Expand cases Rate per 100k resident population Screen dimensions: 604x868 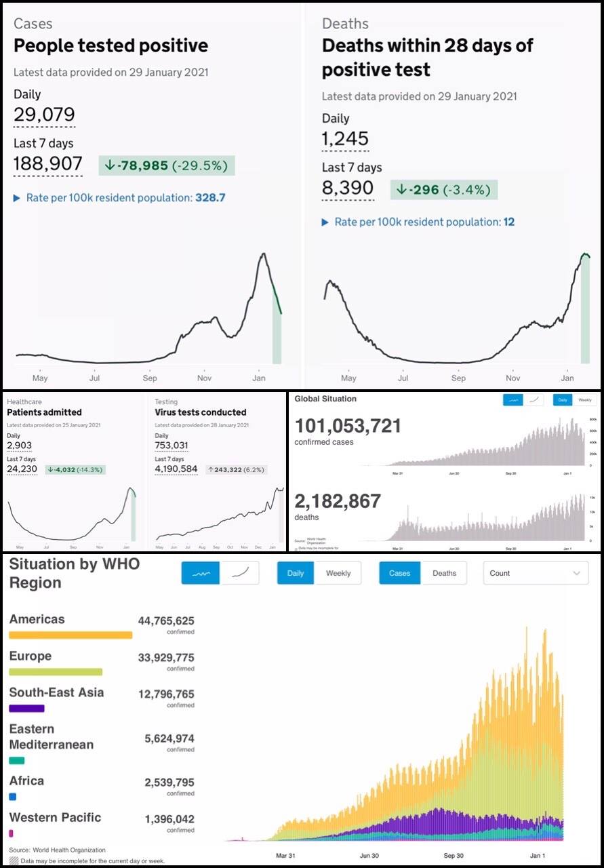point(119,198)
